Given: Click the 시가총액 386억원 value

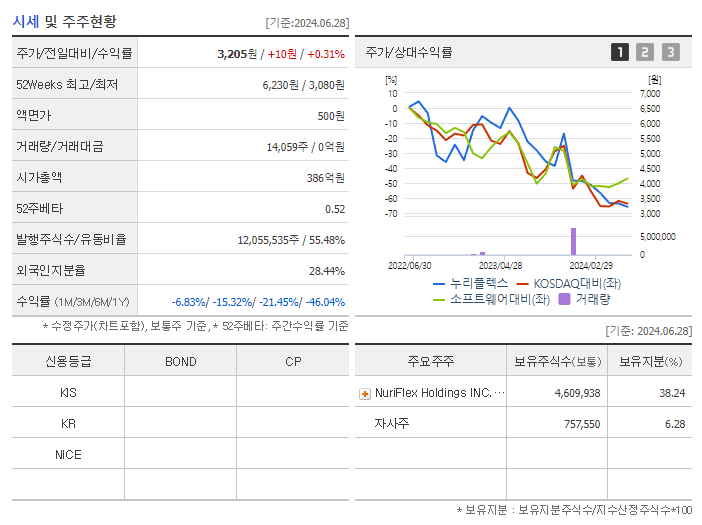Looking at the screenshot, I should (325, 178).
